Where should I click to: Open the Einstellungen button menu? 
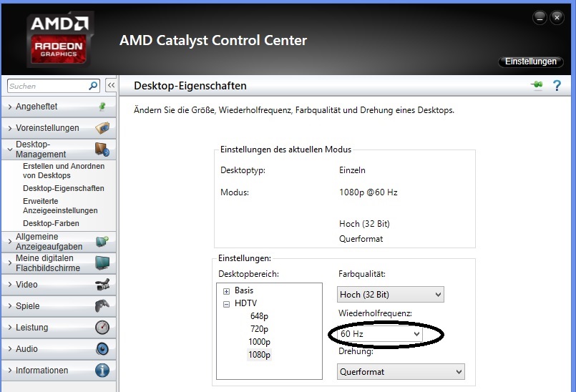click(531, 62)
